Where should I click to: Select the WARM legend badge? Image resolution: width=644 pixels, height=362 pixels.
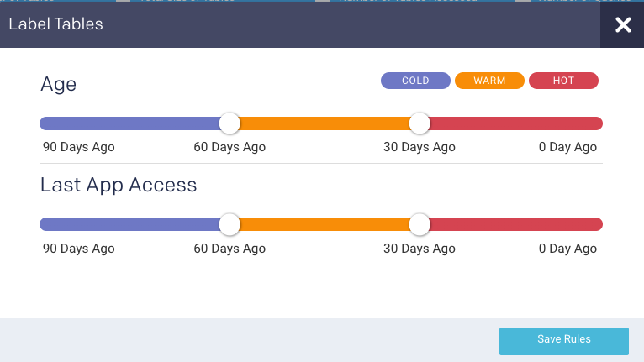click(489, 81)
